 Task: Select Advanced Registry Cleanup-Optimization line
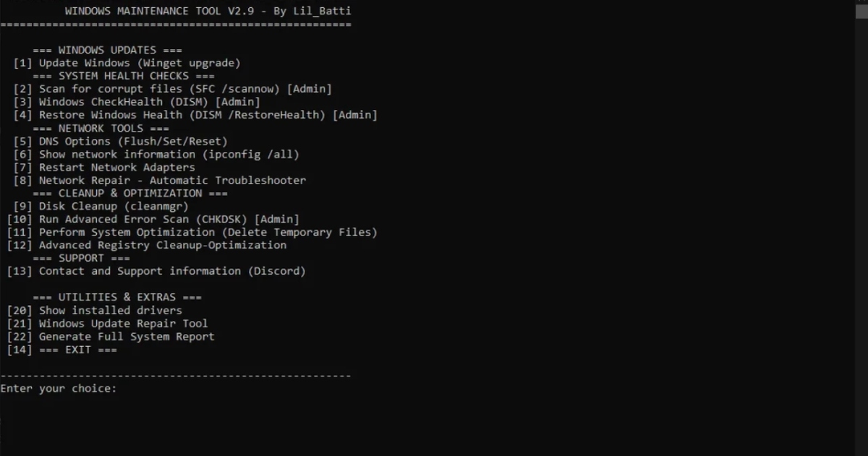pos(147,245)
